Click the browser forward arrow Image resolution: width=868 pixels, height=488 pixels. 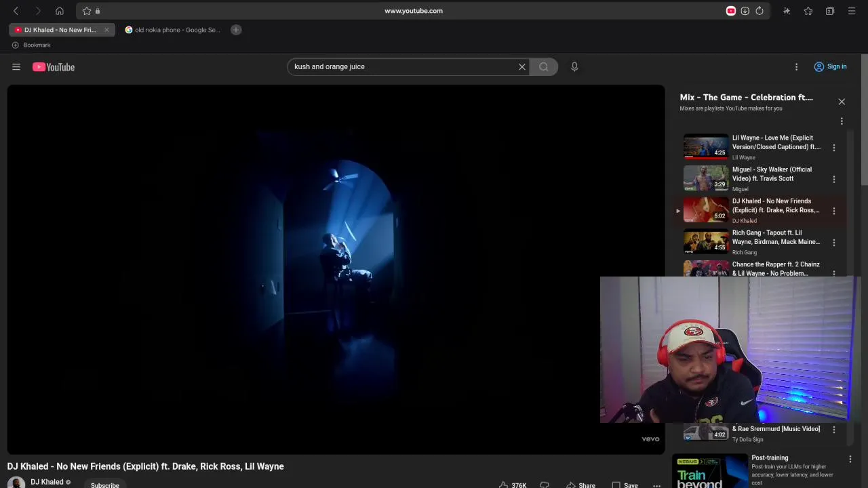click(x=38, y=11)
